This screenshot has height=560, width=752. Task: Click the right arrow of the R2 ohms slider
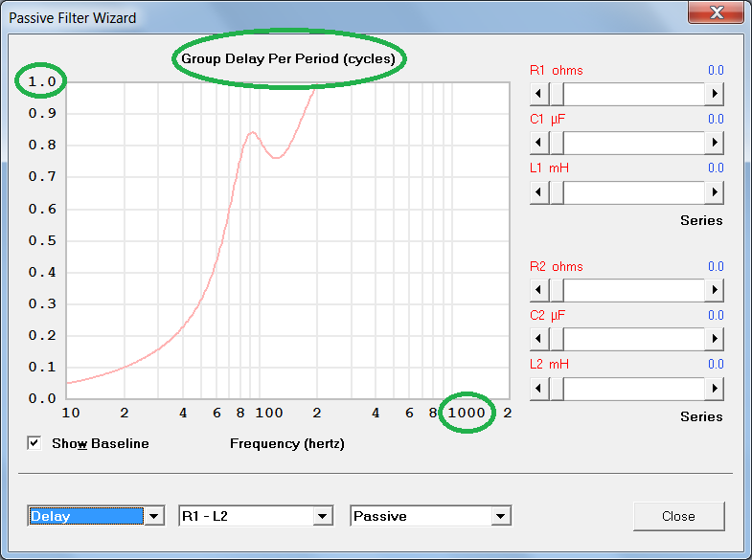point(714,290)
